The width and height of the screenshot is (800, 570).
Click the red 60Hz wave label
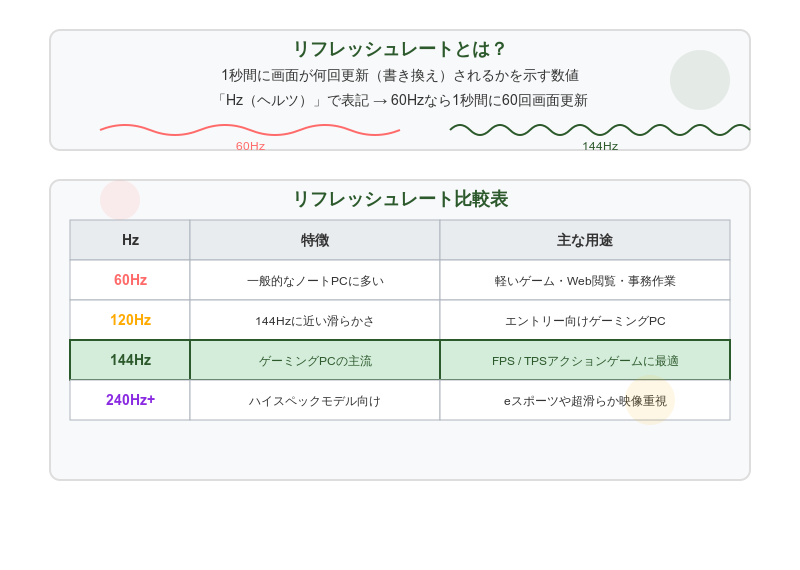click(250, 146)
